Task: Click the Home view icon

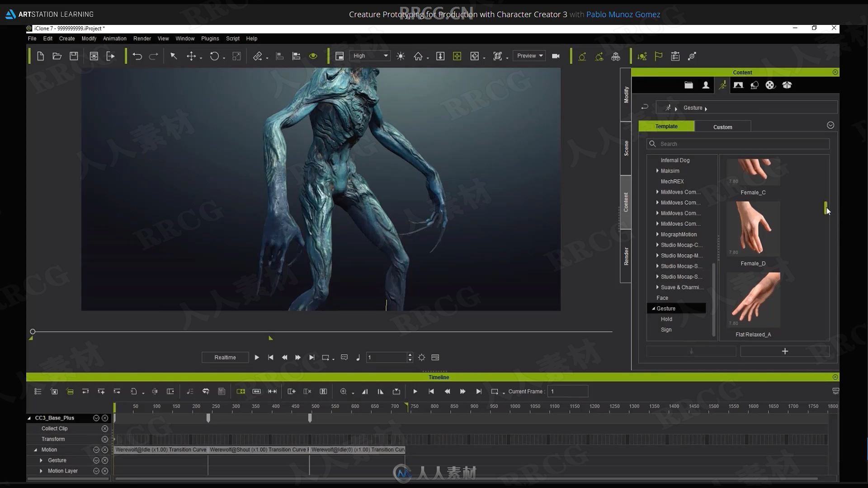Action: 418,56
